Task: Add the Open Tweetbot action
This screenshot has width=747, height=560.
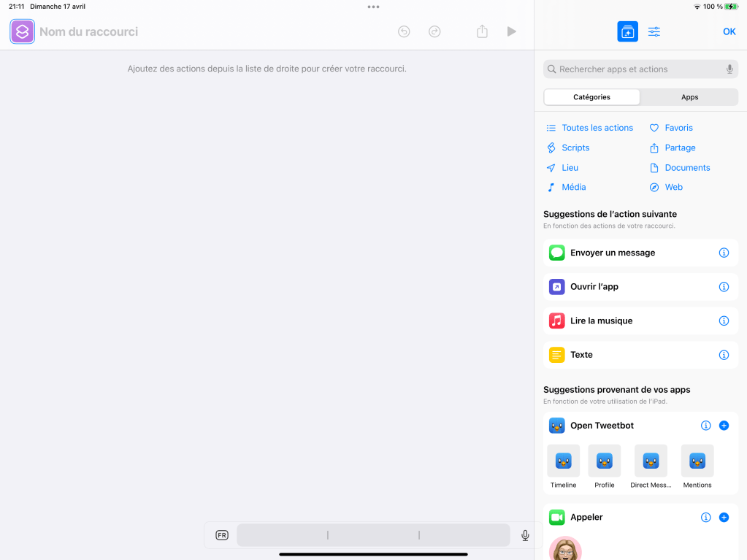Action: pos(724,426)
